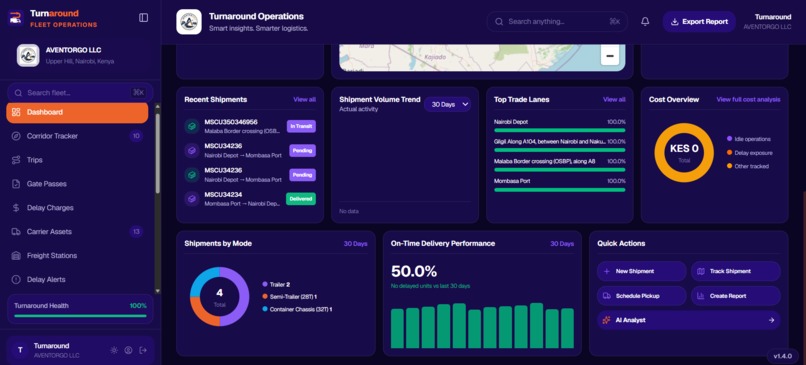Screen dimensions: 806x365
Task: Switch theme with the sun icon
Action: pyautogui.click(x=114, y=350)
